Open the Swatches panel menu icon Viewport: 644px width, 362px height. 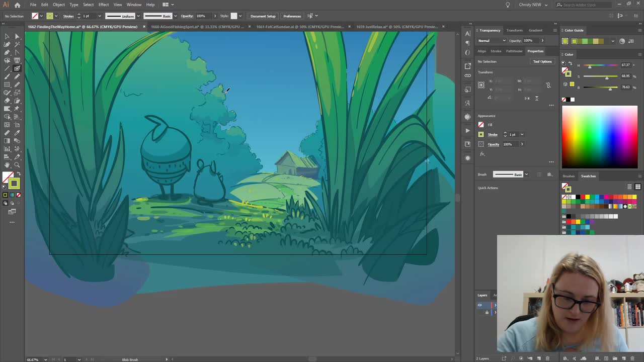[x=639, y=176]
